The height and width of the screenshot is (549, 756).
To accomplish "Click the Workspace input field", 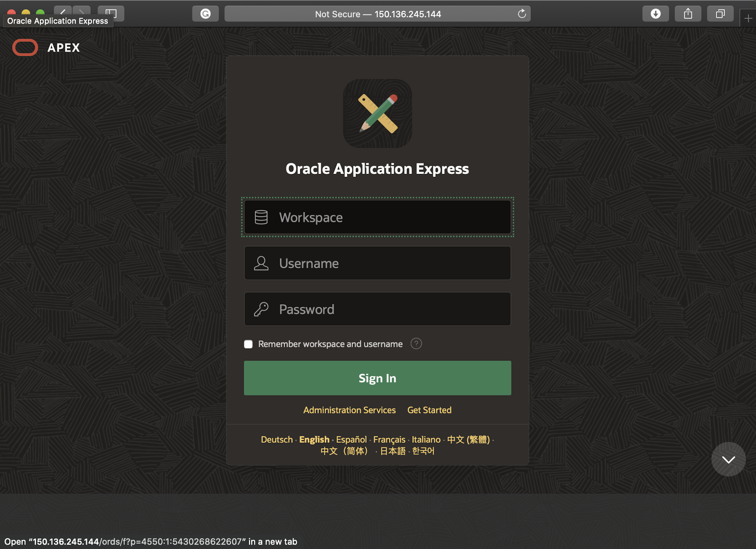I will click(x=377, y=217).
